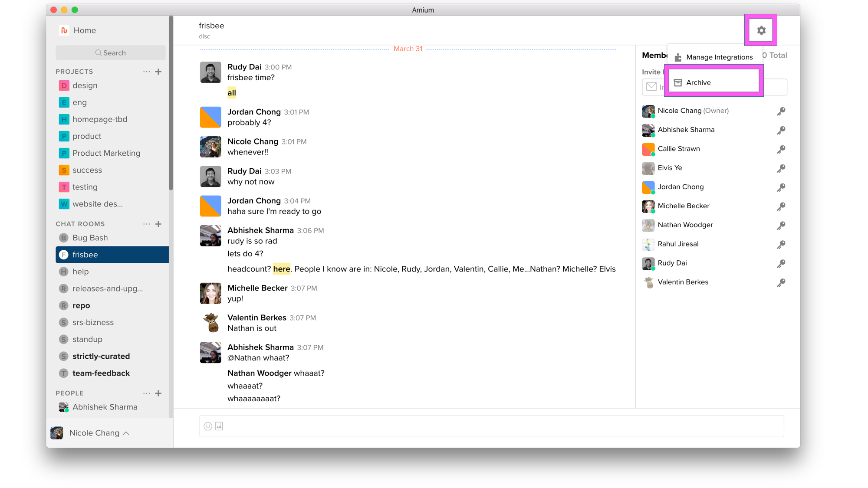Click the image upload icon

point(219,426)
